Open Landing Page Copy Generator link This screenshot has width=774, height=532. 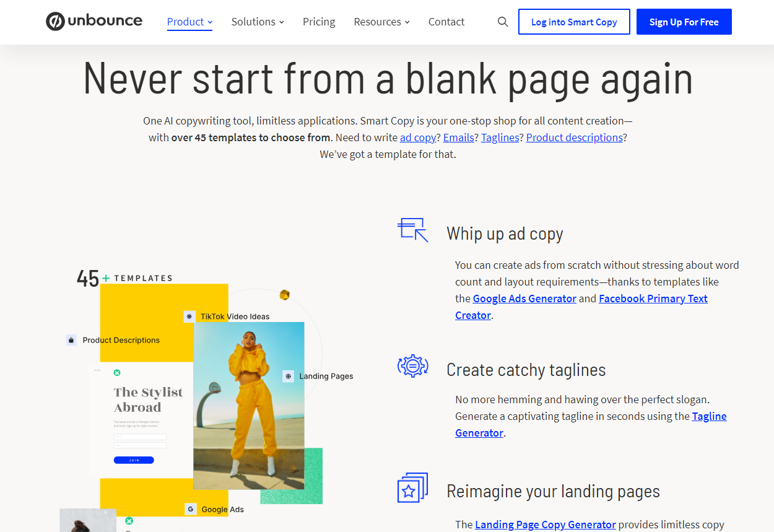(x=546, y=525)
